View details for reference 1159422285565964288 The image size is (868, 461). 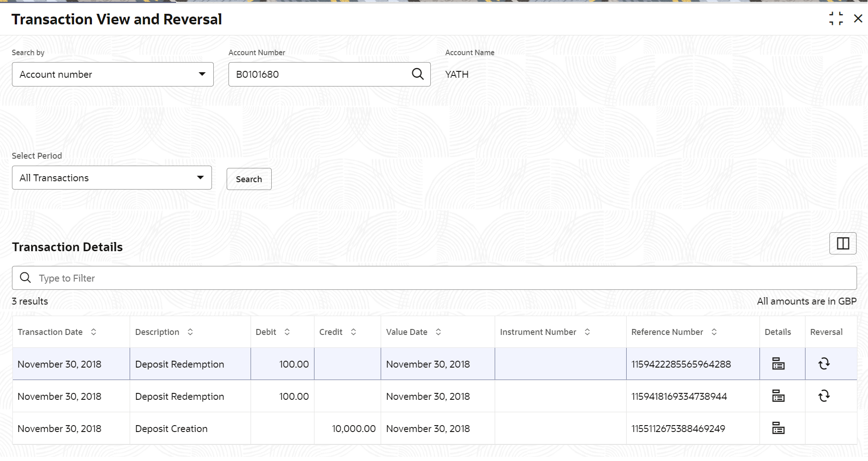point(778,363)
